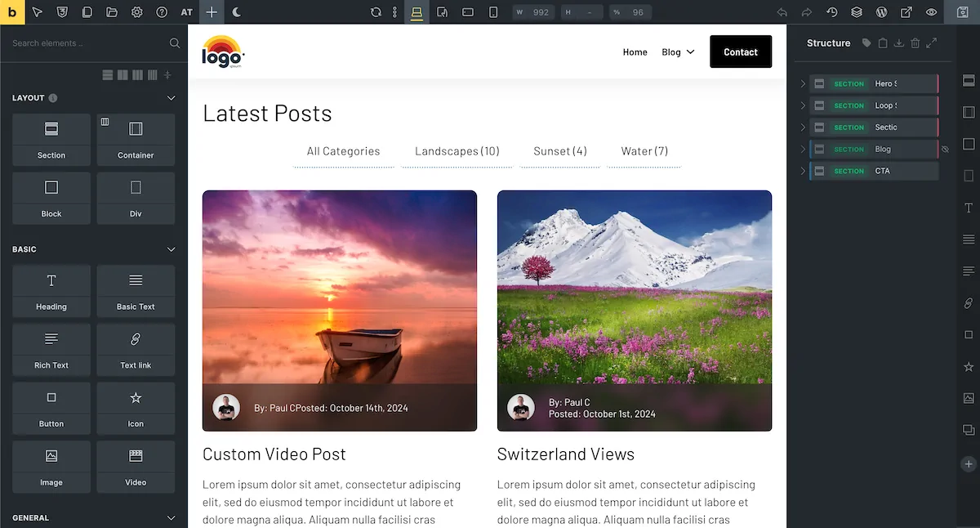Viewport: 980px width, 528px height.
Task: Open the three-dot breakpoint options menu
Action: pos(395,12)
